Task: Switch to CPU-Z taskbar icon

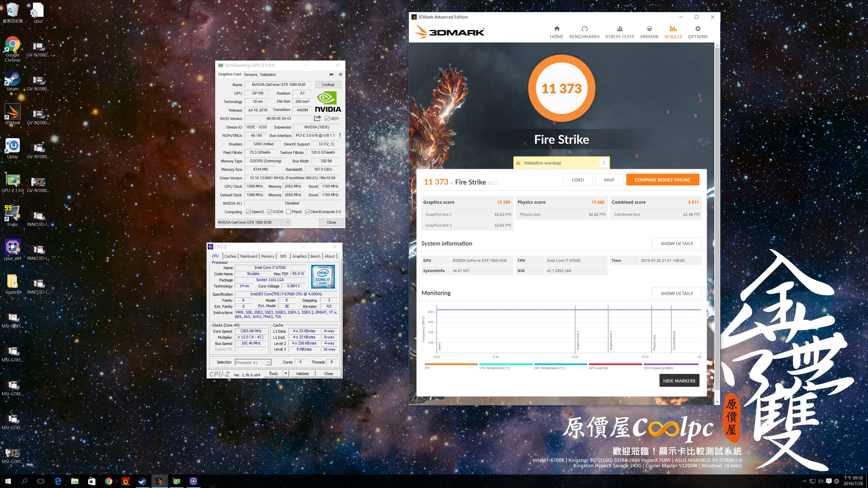Action: [193, 481]
